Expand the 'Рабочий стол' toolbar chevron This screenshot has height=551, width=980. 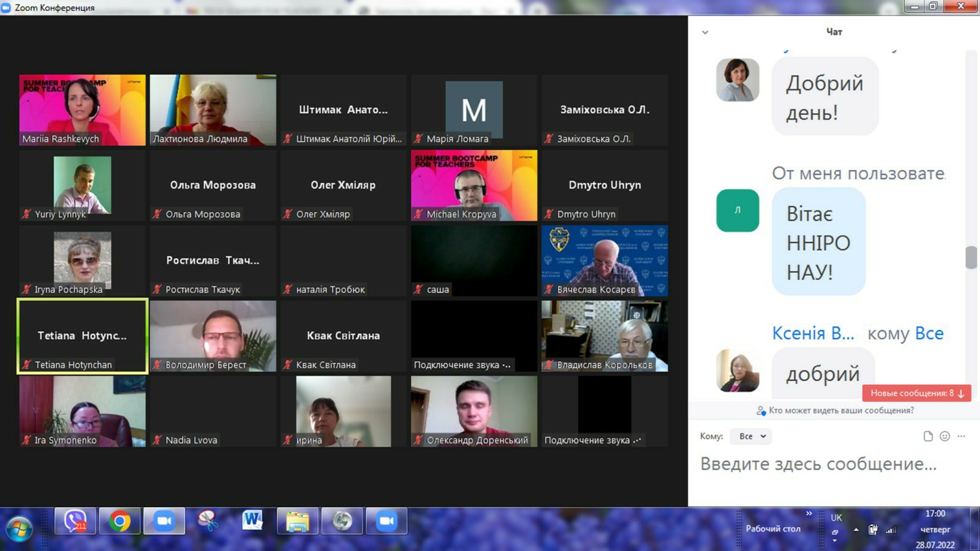[809, 514]
